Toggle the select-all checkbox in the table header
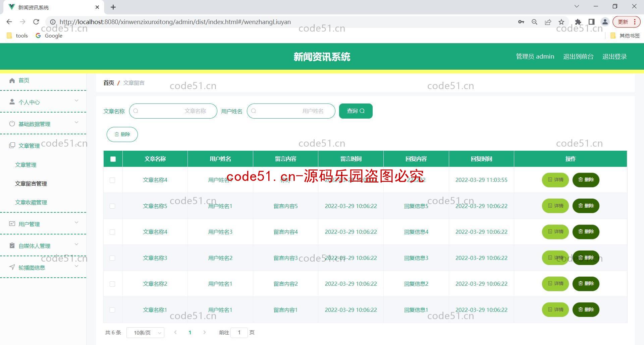The image size is (644, 345). [x=113, y=159]
